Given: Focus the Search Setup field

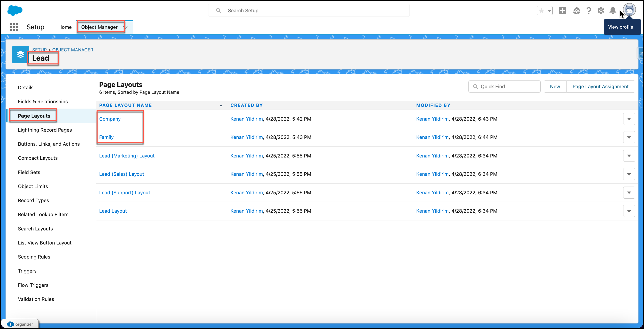Looking at the screenshot, I should click(x=309, y=11).
